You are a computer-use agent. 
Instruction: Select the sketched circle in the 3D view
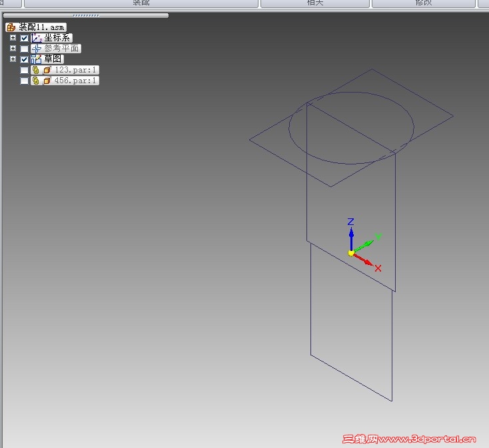[x=352, y=92]
